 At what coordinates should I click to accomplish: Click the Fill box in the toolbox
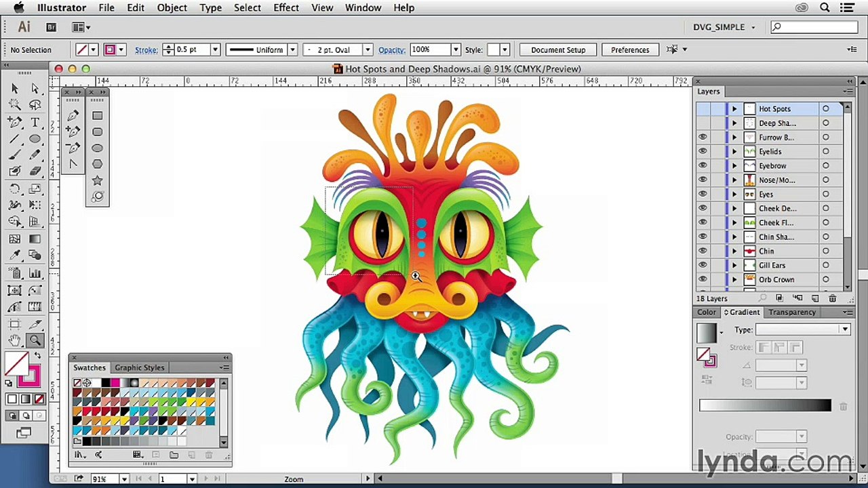17,363
